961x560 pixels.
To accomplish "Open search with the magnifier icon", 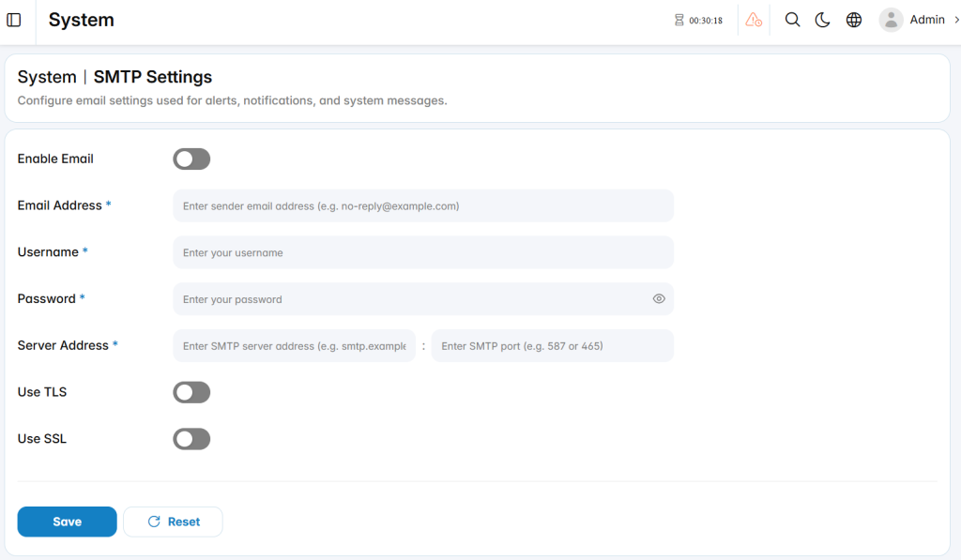I will 792,21.
